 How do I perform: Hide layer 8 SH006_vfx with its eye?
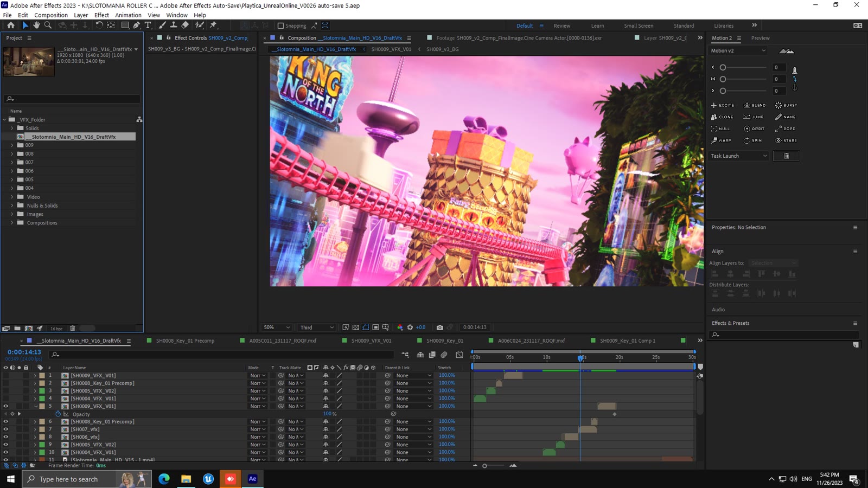tap(6, 437)
